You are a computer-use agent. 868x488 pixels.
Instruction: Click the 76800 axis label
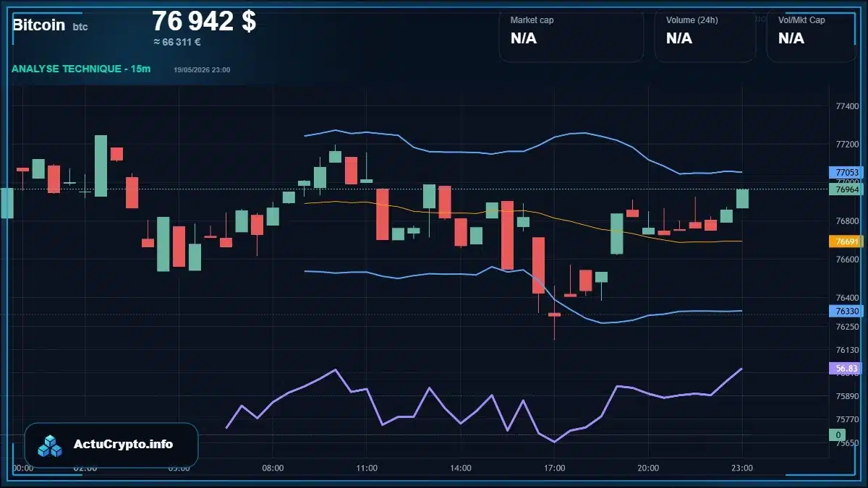pos(847,221)
